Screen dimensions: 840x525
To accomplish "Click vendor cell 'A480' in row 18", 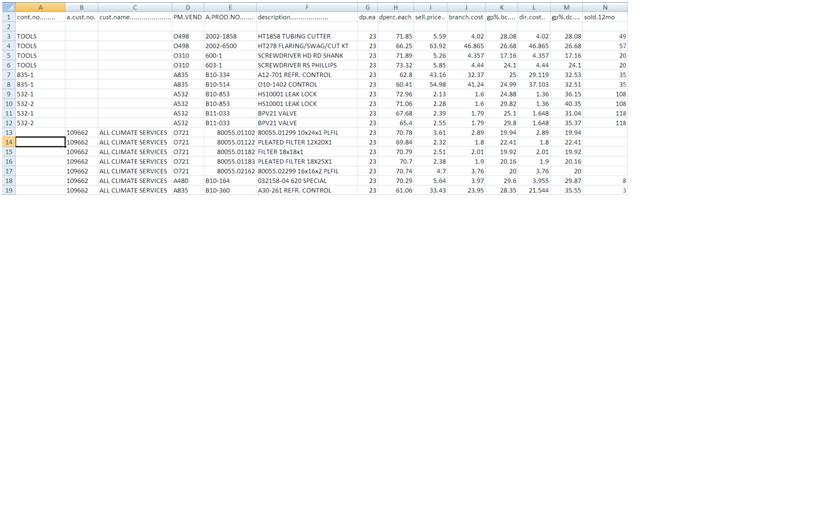I will (x=186, y=181).
